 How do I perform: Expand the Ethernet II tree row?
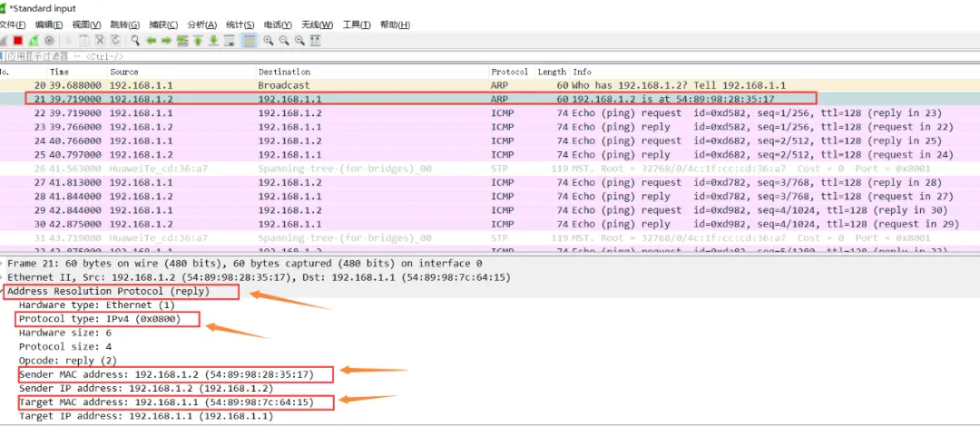point(3,277)
